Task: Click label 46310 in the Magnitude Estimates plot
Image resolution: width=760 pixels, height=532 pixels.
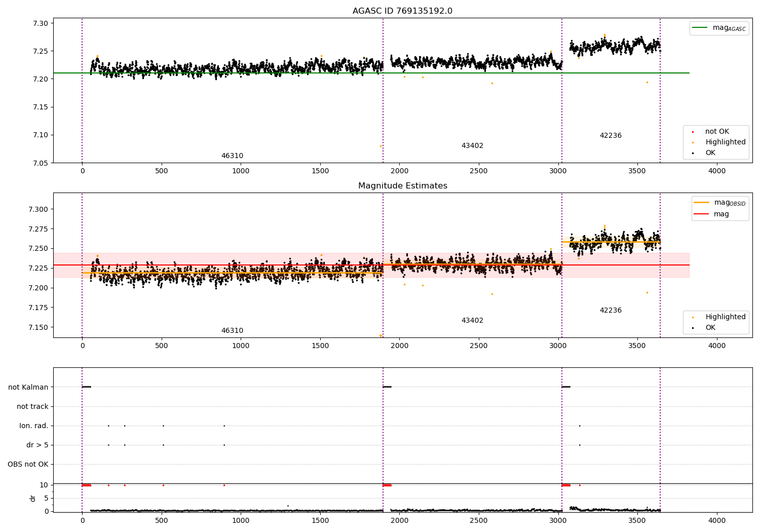Action: point(232,331)
